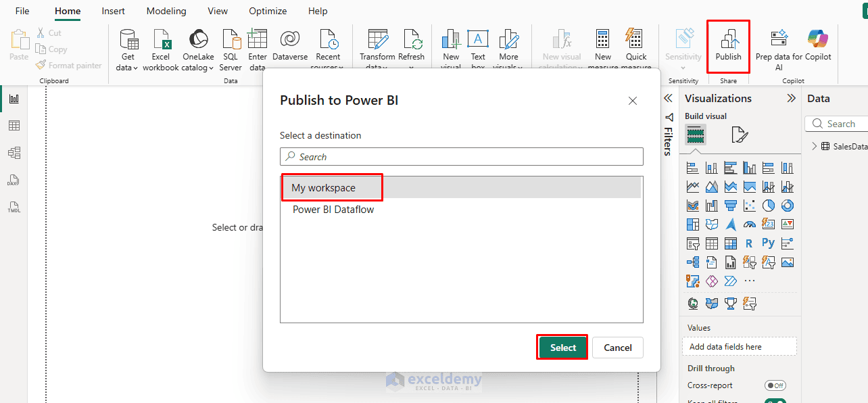Switch to the View tab
868x403 pixels.
point(218,11)
